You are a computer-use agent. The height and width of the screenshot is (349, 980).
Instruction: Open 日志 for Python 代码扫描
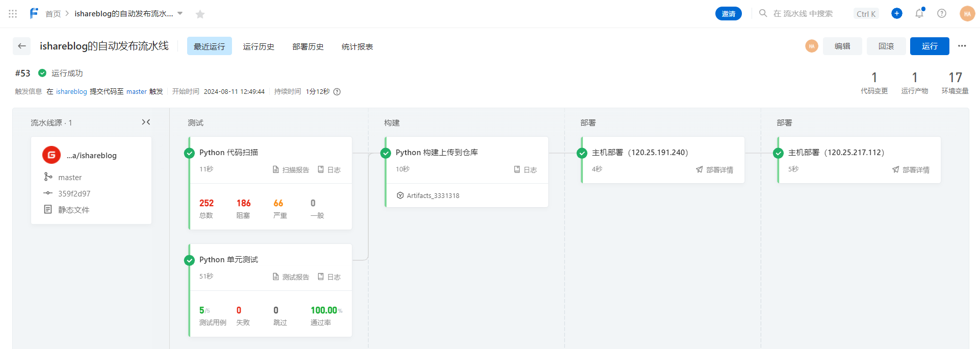pos(329,170)
